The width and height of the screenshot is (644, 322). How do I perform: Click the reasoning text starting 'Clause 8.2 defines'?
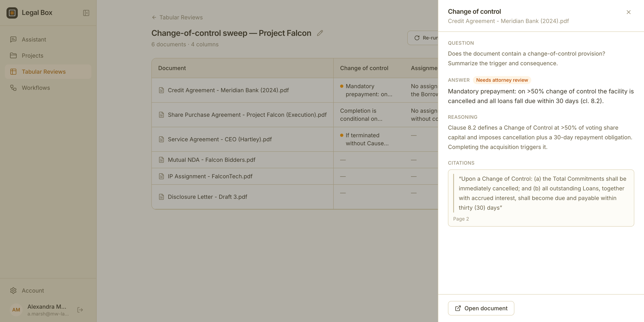[540, 137]
